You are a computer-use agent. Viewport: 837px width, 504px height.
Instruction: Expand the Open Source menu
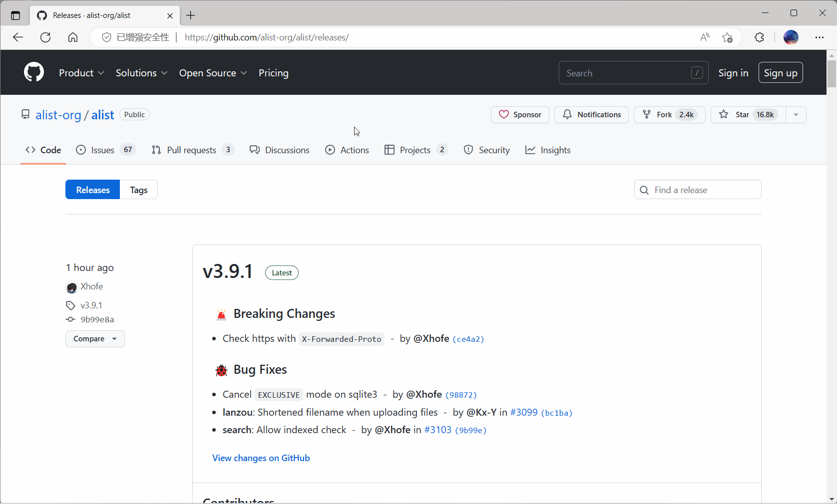213,73
